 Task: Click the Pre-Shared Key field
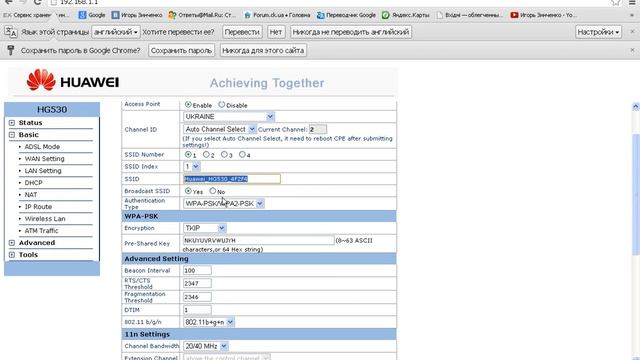click(x=258, y=240)
